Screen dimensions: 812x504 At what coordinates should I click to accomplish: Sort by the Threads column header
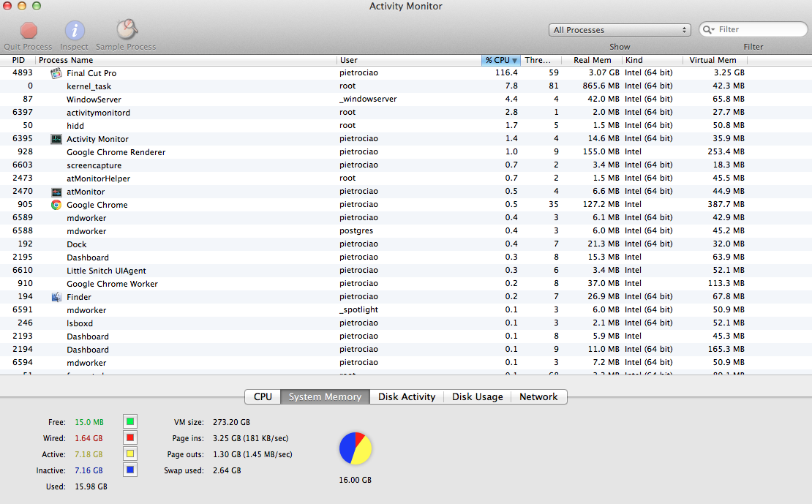[x=540, y=60]
